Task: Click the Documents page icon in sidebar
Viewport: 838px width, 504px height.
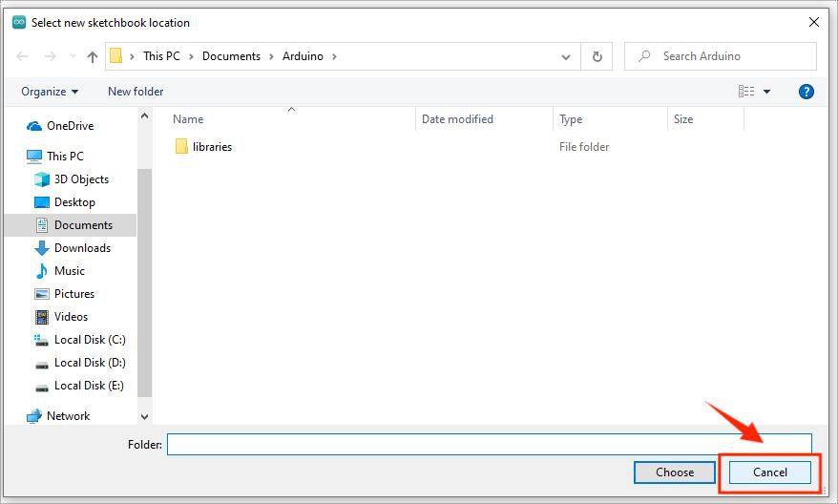Action: click(42, 225)
